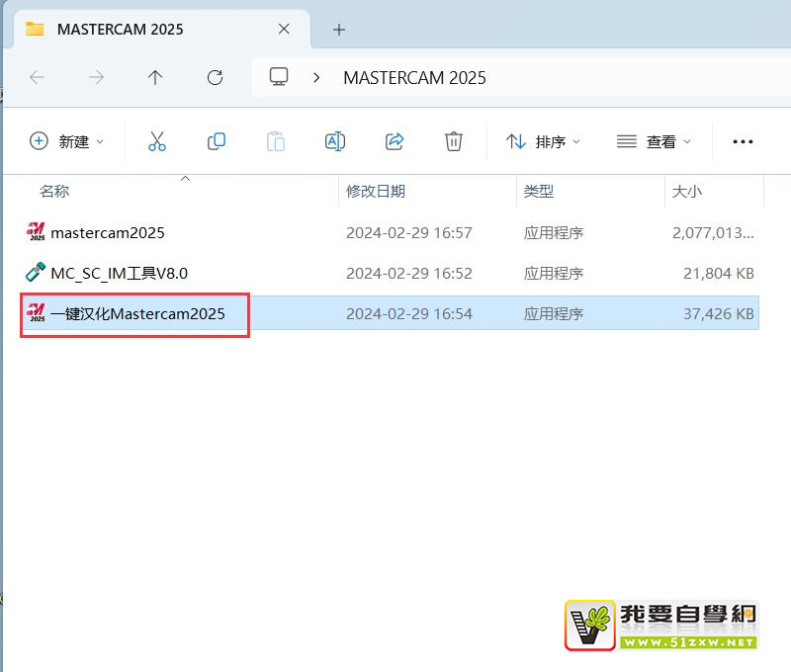The height and width of the screenshot is (672, 791).
Task: Click the Cut scissors icon
Action: tap(157, 141)
